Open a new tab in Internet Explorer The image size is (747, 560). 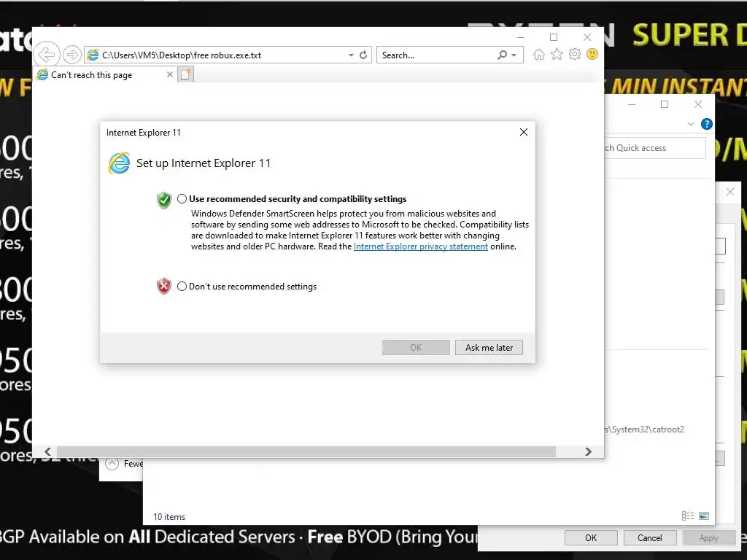(186, 74)
